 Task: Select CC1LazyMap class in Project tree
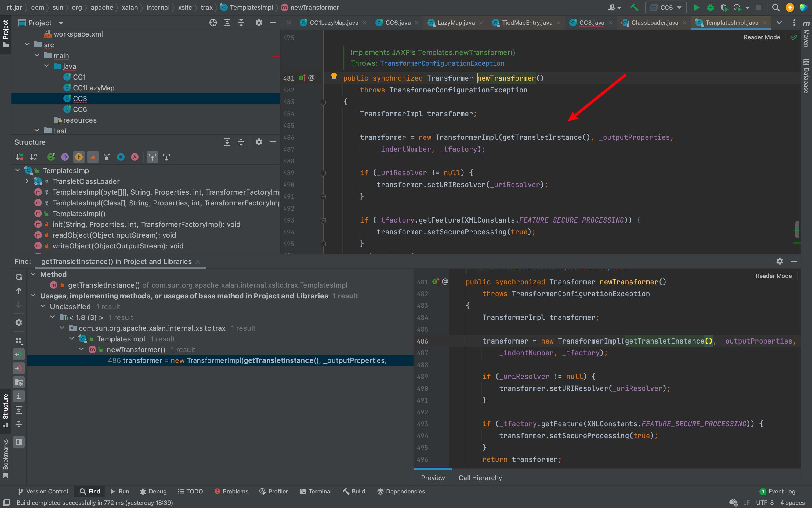pos(93,88)
